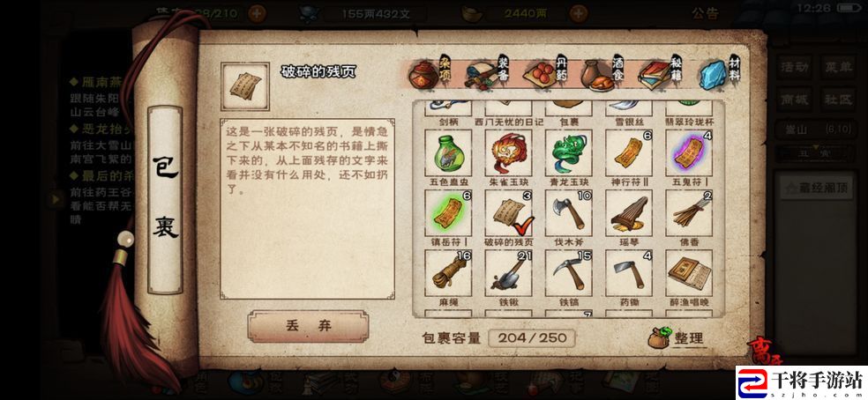Expand the quest panel arrow on left
Screen dimensions: 868x400
pos(56,198)
